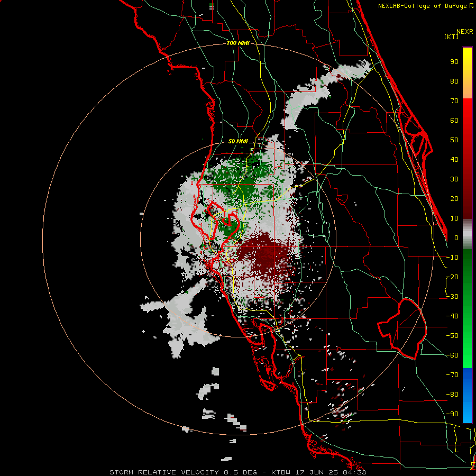Viewport: 476px width, 476px height.
Task: Select the -10 value on velocity scale
Action: [x=452, y=258]
